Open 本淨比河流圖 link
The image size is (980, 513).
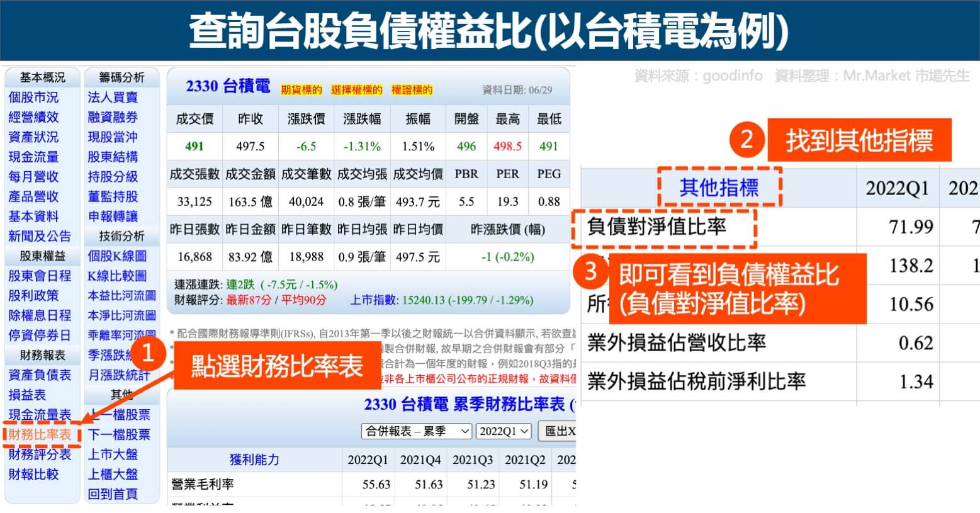[122, 315]
